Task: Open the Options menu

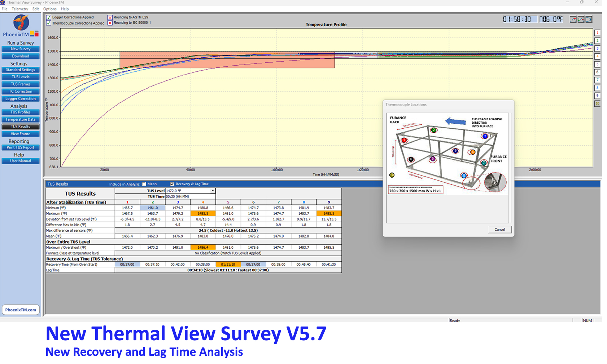Action: [x=50, y=9]
